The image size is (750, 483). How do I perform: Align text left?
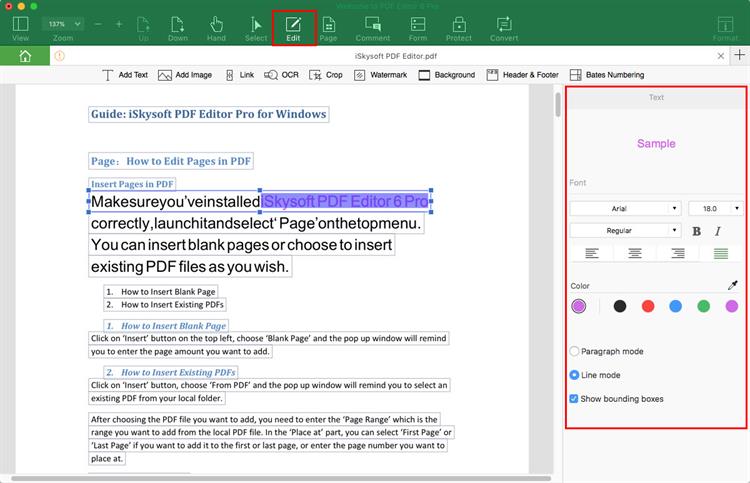coord(592,253)
